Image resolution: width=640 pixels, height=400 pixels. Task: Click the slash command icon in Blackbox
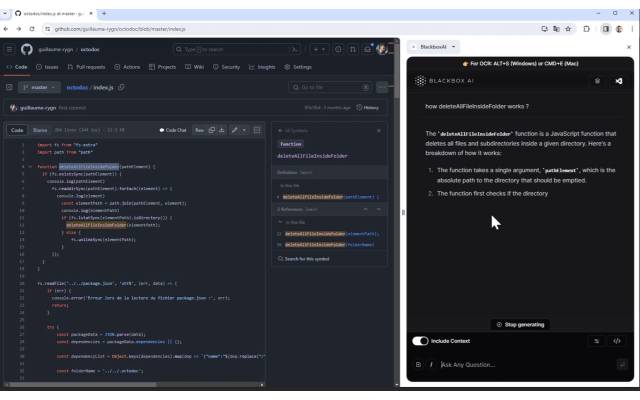click(x=431, y=364)
